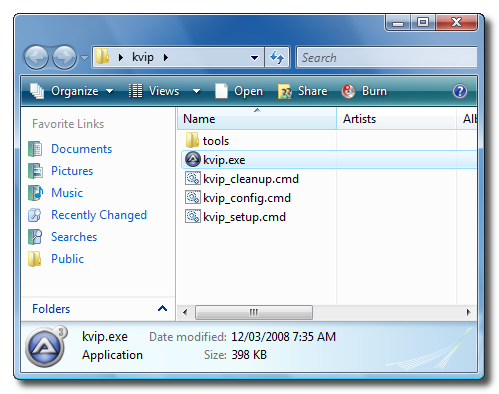The width and height of the screenshot is (499, 394).
Task: Click the large kvip.exe icon in details pane
Action: (x=46, y=347)
